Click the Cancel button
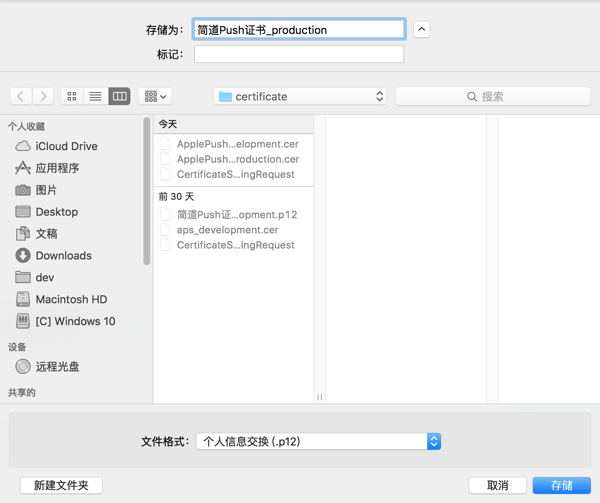Image resolution: width=600 pixels, height=503 pixels. point(497,485)
